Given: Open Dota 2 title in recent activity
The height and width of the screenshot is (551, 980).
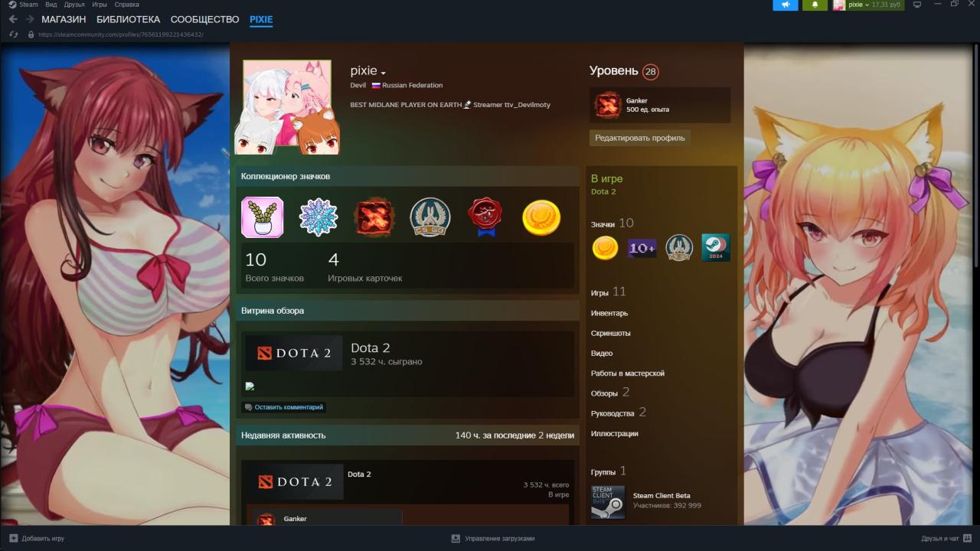Looking at the screenshot, I should 359,474.
